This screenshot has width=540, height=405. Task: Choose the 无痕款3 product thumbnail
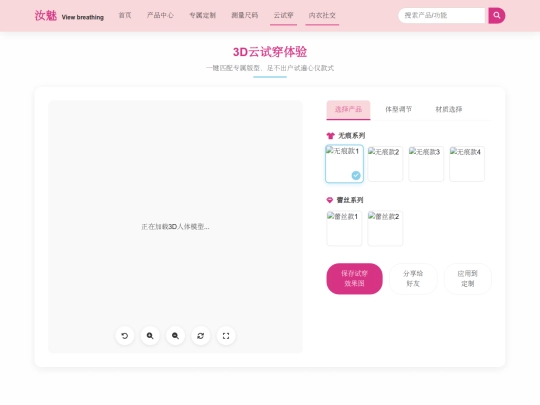point(426,164)
